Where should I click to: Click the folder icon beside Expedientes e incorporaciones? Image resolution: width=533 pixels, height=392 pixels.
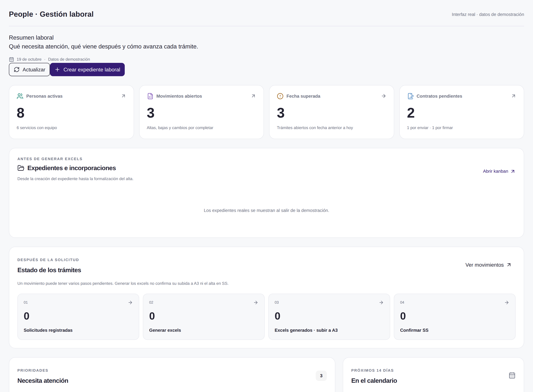21,168
